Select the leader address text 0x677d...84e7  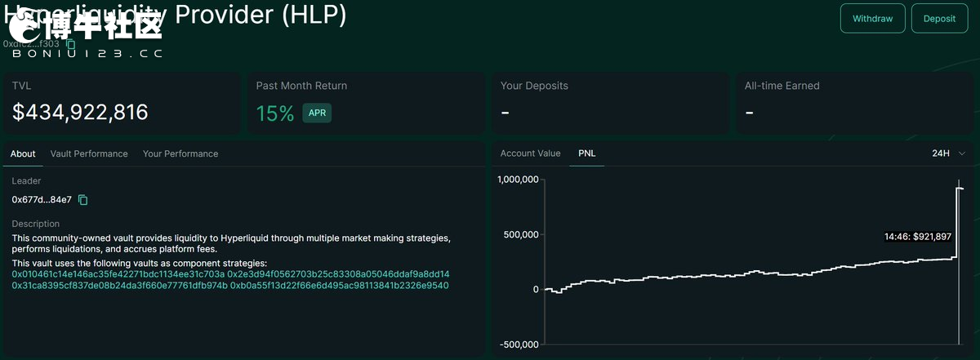pos(42,200)
